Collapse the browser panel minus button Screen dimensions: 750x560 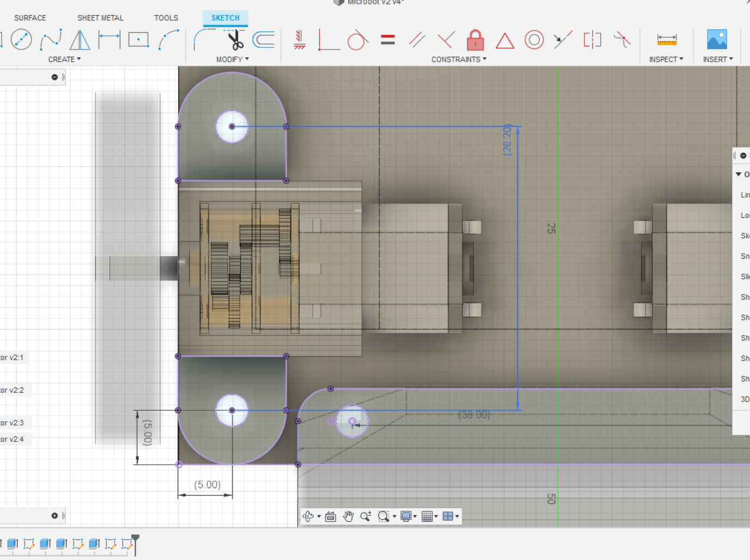(54, 77)
